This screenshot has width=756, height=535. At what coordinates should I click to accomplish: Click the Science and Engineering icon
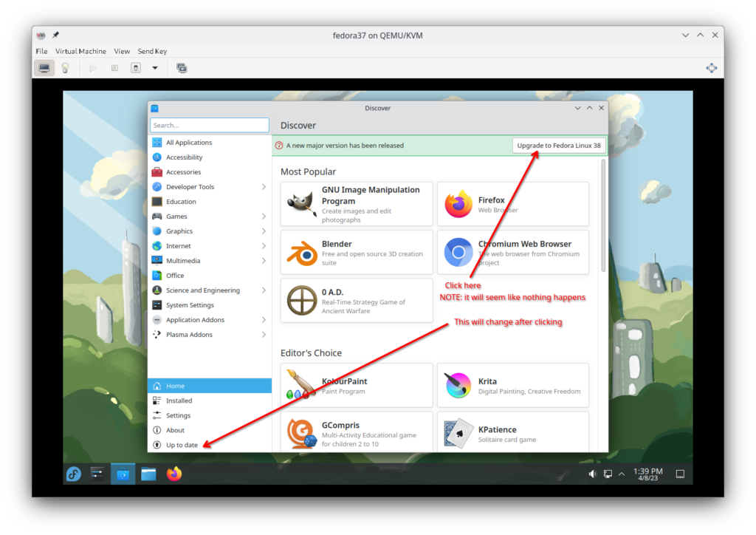coord(157,290)
